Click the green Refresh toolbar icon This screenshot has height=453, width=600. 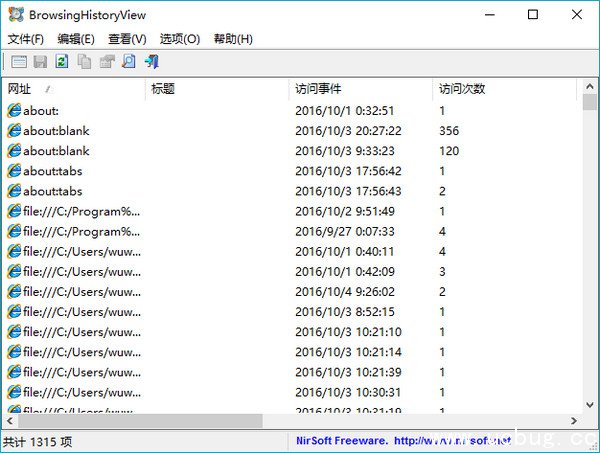tap(62, 62)
